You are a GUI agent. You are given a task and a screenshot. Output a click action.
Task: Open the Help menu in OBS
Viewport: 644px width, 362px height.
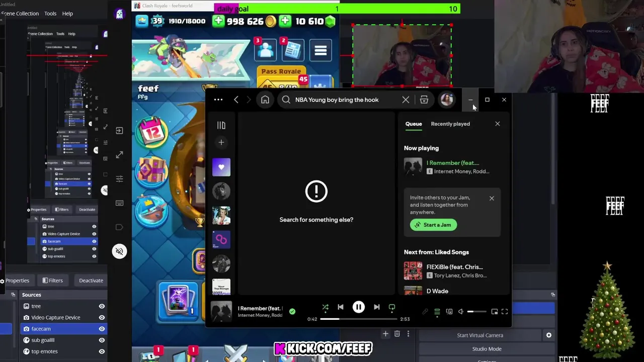pyautogui.click(x=67, y=14)
